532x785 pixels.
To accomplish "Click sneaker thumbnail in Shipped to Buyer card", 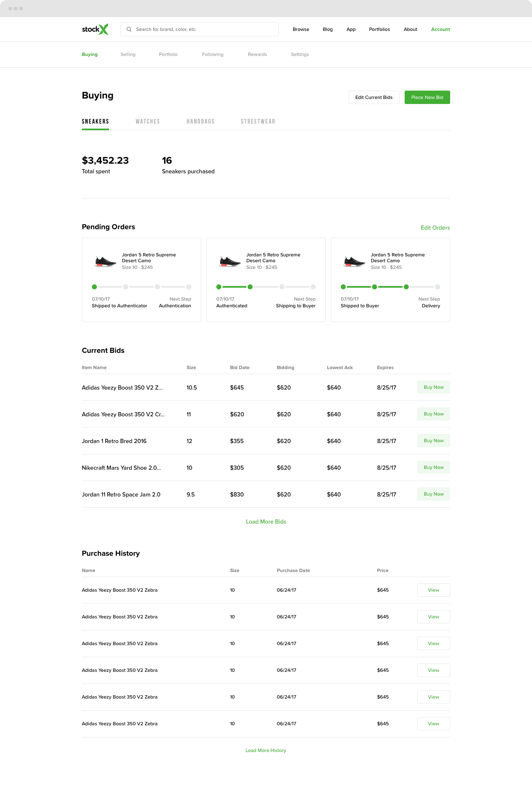I will click(x=355, y=261).
